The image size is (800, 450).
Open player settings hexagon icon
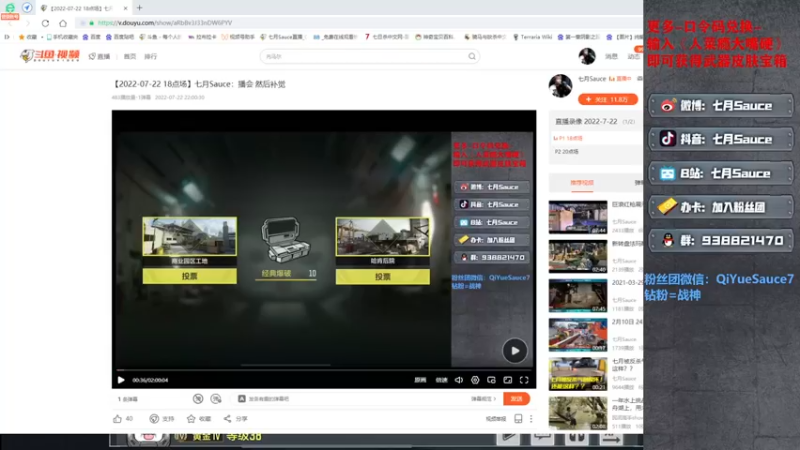click(475, 380)
